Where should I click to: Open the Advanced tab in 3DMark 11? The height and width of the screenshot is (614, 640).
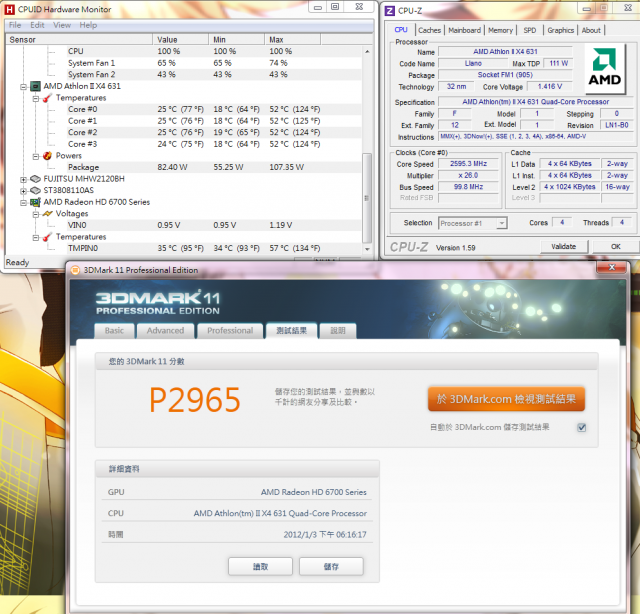pos(165,331)
